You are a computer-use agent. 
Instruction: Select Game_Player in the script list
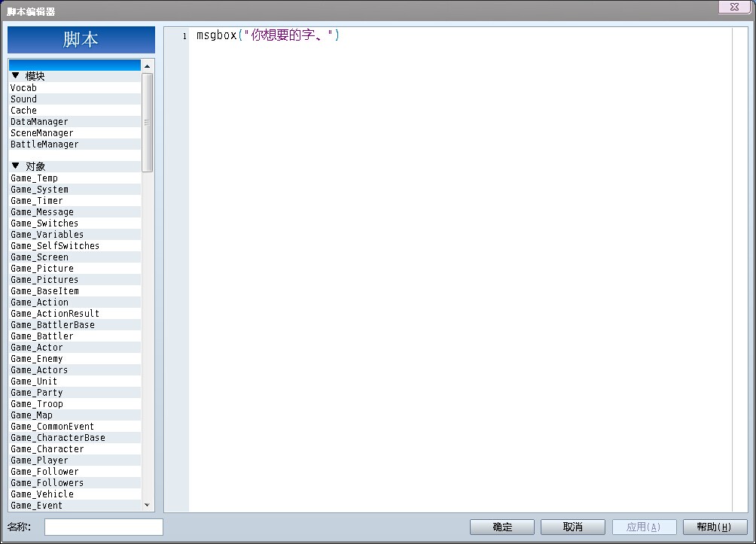[75, 460]
